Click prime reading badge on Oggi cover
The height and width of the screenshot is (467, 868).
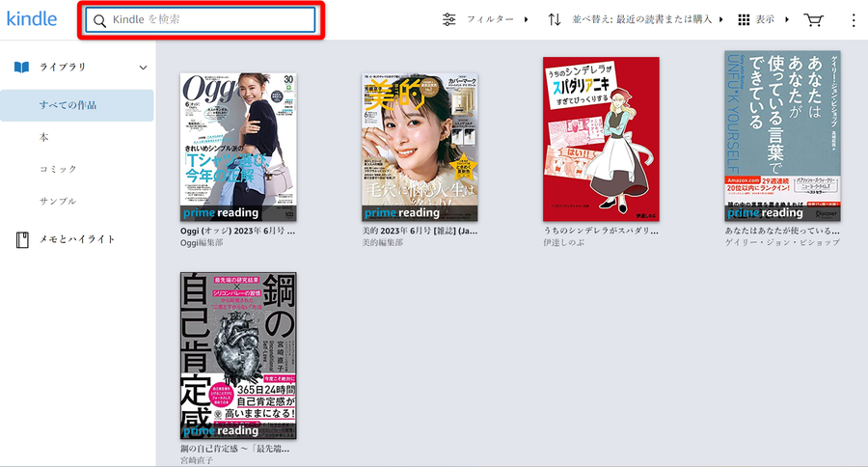[x=238, y=212]
